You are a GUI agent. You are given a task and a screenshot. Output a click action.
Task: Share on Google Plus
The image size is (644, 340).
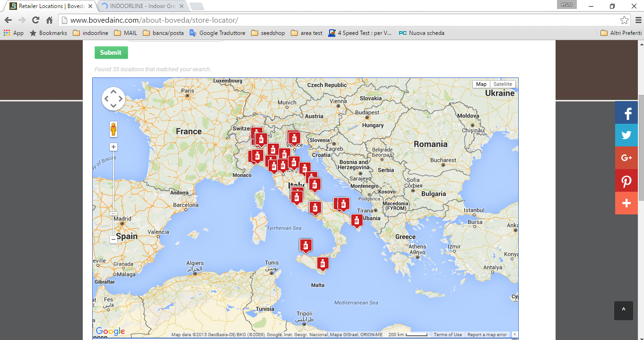pyautogui.click(x=627, y=158)
